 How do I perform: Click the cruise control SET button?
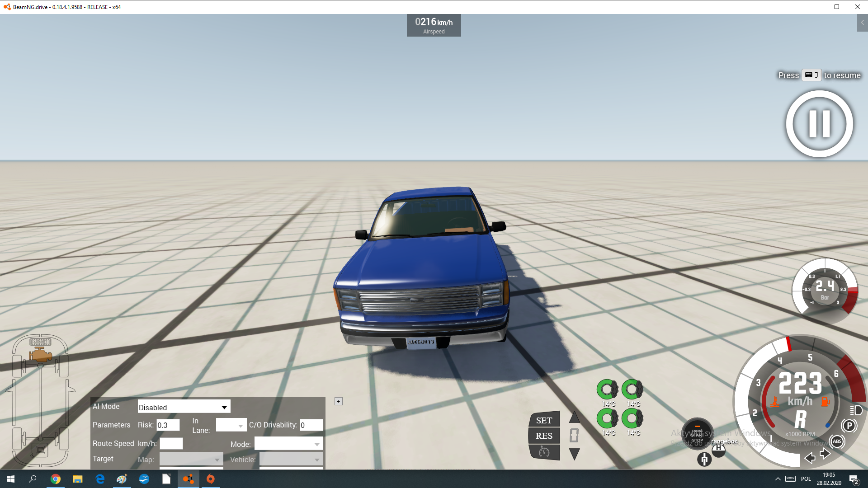pyautogui.click(x=544, y=420)
